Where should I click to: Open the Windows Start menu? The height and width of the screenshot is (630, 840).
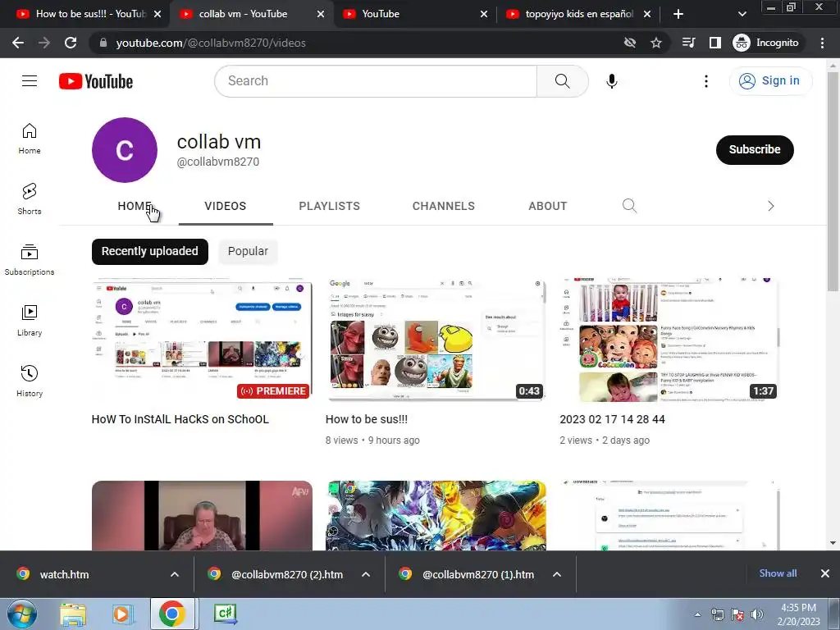22,614
